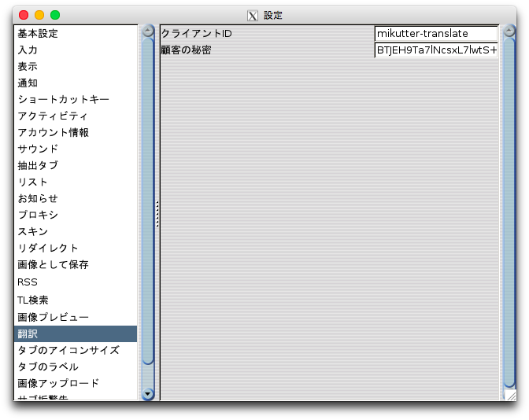Open the お知らせ page
This screenshot has width=529, height=420.
tap(76, 198)
